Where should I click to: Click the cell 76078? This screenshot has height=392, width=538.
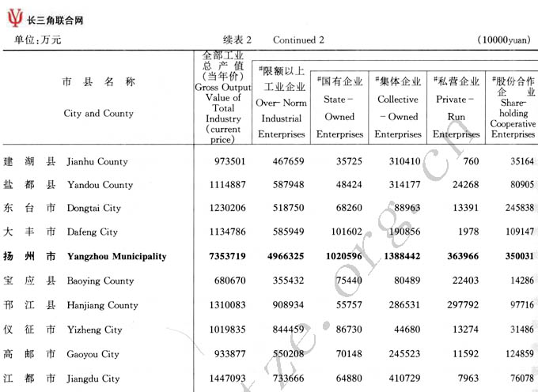pos(522,379)
